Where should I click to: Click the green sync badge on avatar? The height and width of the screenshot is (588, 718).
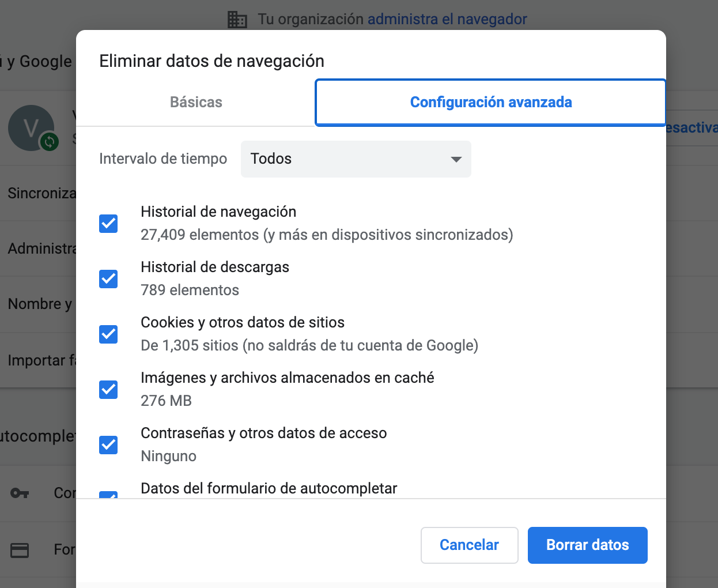[x=50, y=141]
